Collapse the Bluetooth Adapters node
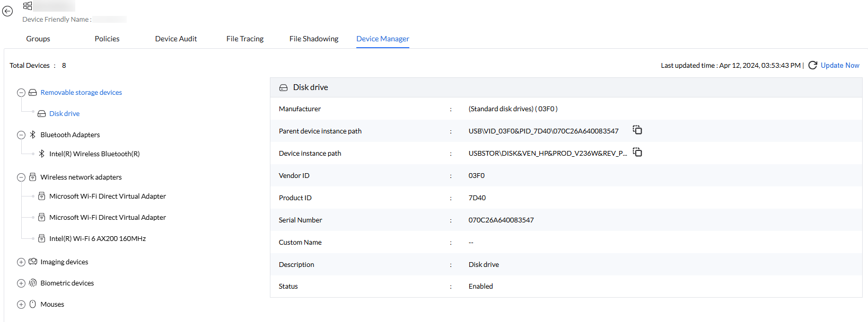This screenshot has width=868, height=322. (21, 135)
